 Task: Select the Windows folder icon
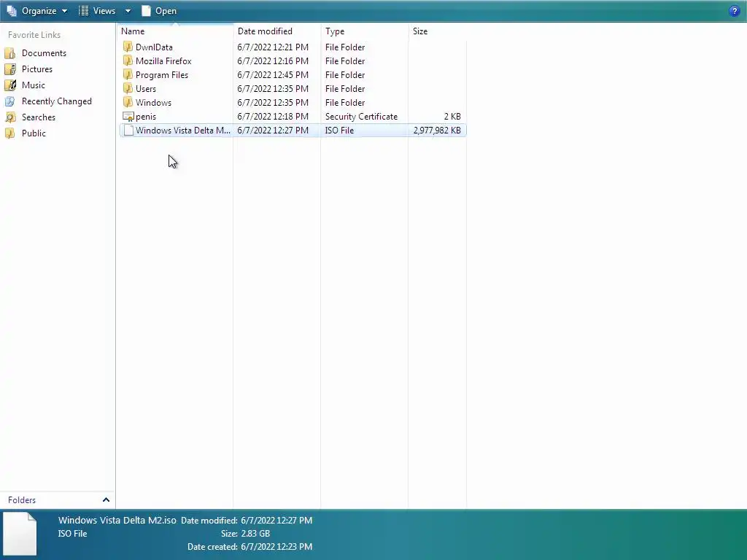[128, 102]
